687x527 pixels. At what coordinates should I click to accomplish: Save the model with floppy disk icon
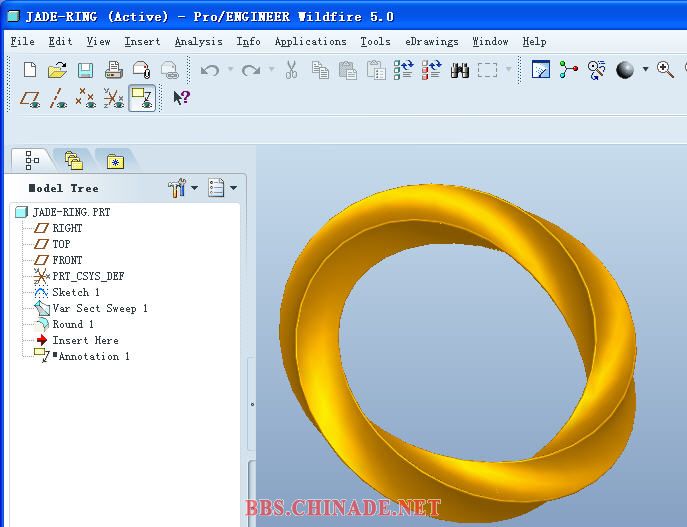85,70
